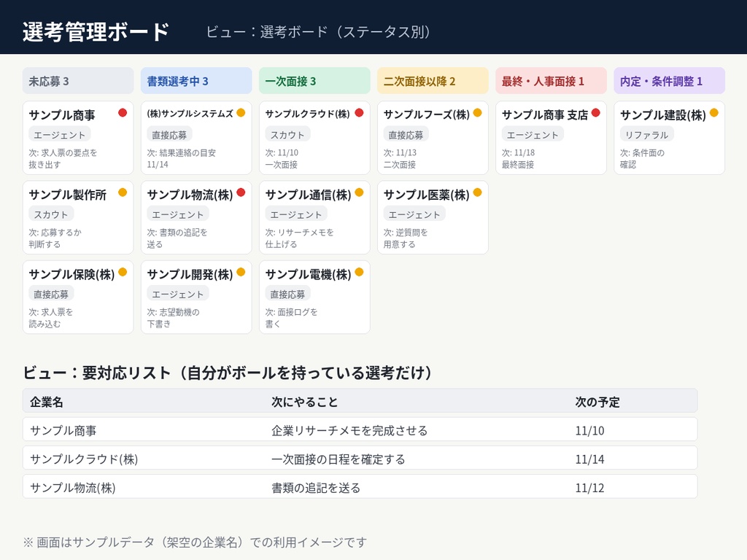747x560 pixels.
Task: Select the 二次面接以降 2 column header
Action: (433, 81)
